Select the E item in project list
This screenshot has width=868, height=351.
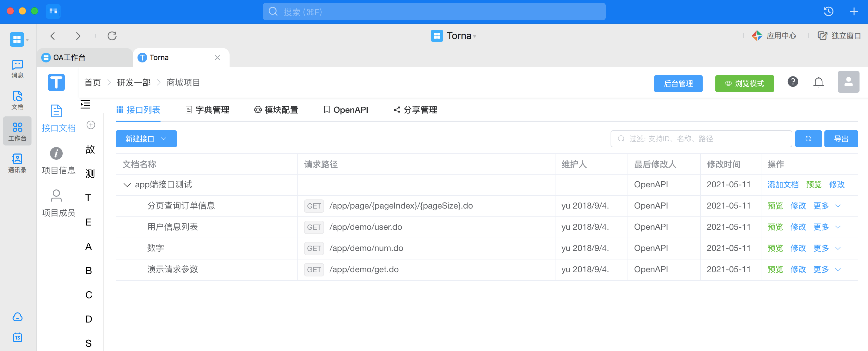88,222
